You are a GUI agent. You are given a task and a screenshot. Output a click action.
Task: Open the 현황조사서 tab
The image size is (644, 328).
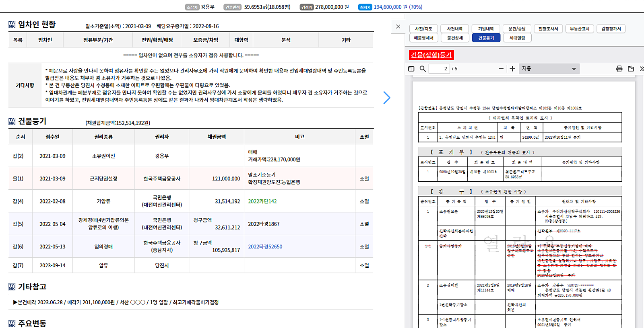pyautogui.click(x=548, y=29)
